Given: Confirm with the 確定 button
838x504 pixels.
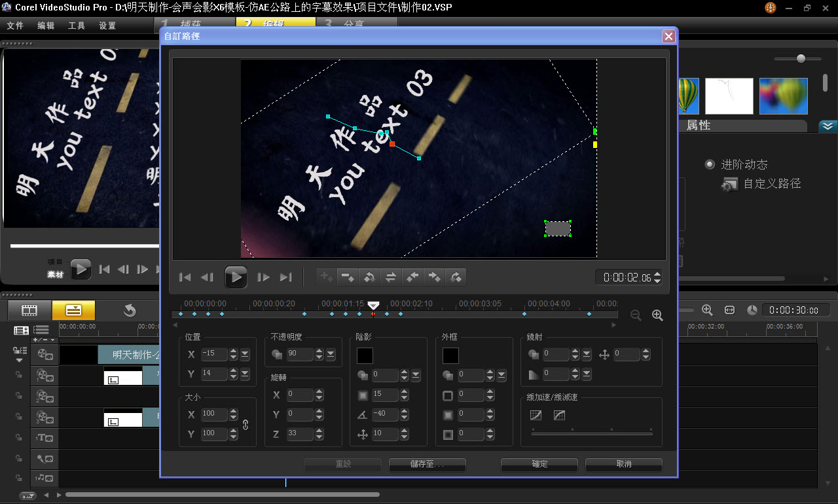Looking at the screenshot, I should 539,464.
